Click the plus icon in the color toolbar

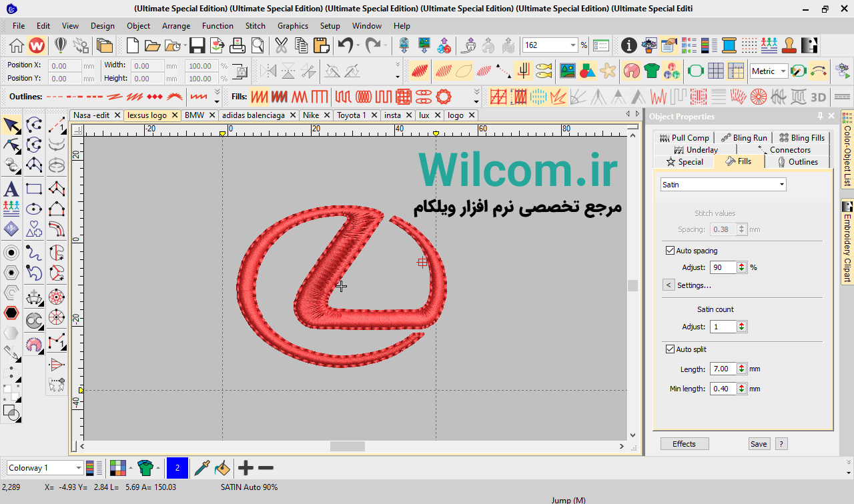pyautogui.click(x=246, y=468)
